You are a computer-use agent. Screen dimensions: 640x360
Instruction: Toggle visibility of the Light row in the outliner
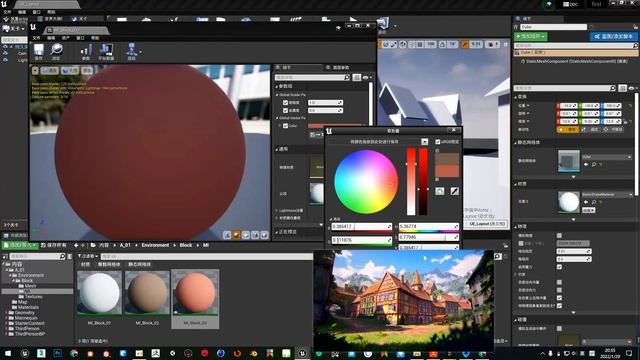(5, 60)
